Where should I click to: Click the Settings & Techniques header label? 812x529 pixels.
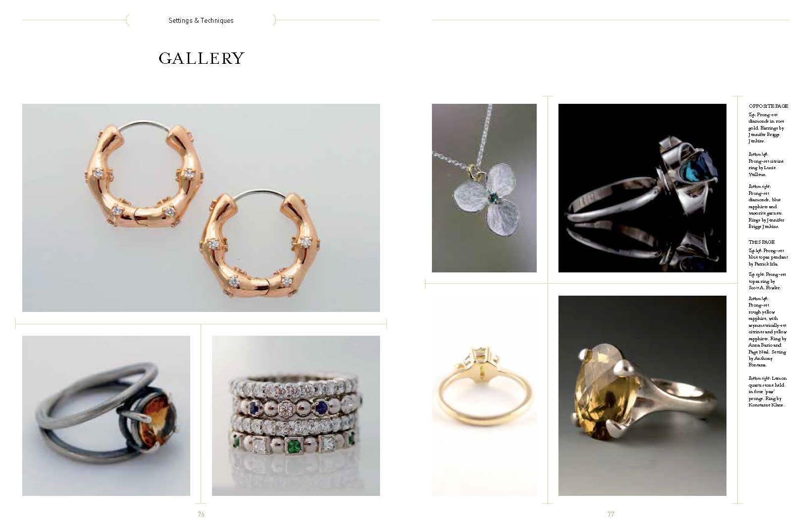click(x=201, y=21)
